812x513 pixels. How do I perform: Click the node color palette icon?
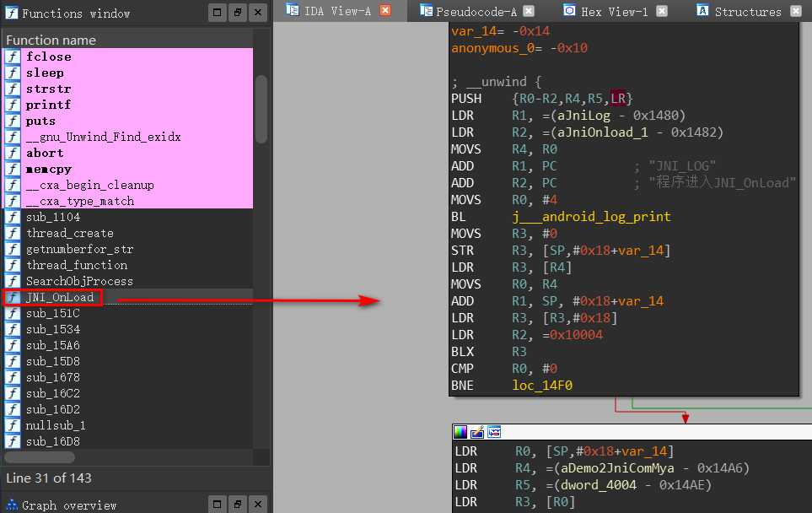pyautogui.click(x=460, y=432)
